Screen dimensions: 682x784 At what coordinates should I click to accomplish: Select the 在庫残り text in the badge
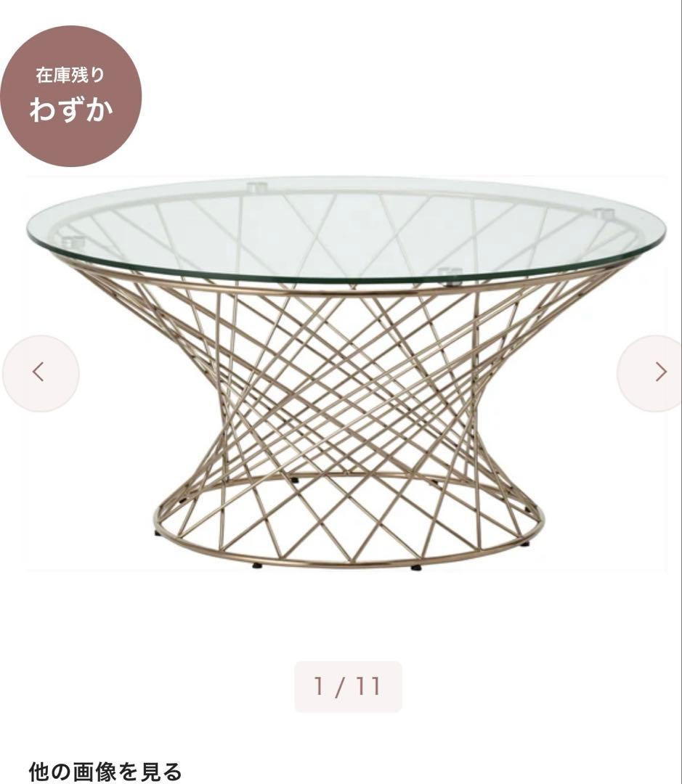(x=70, y=75)
